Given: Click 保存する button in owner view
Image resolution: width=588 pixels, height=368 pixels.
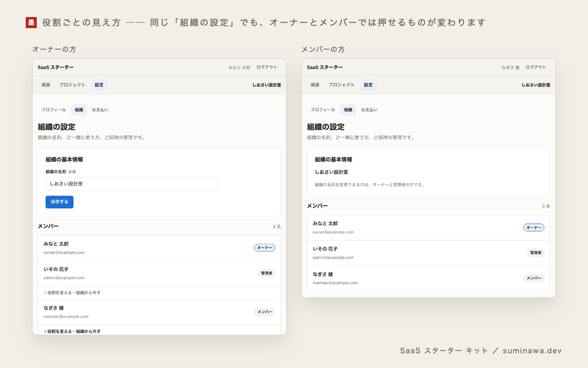Looking at the screenshot, I should (59, 202).
